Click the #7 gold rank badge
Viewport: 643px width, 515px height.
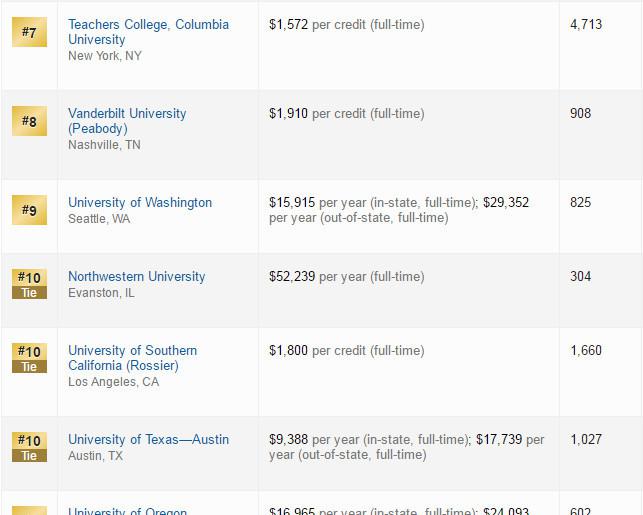[x=29, y=32]
